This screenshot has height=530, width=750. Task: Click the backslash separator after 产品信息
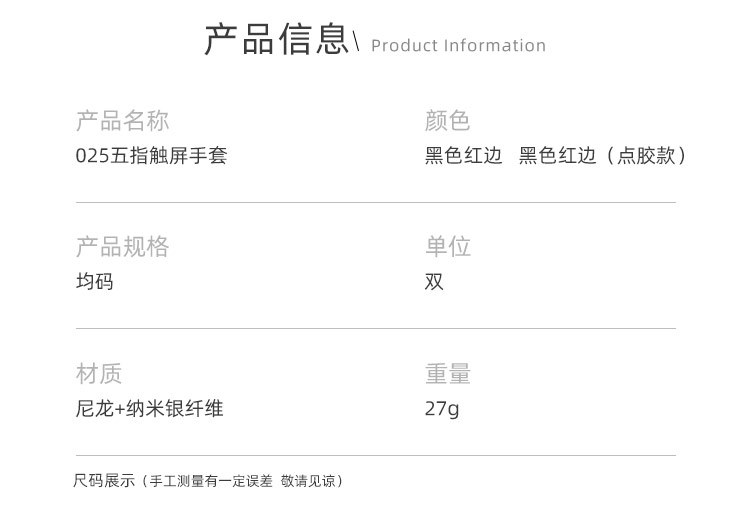[356, 43]
